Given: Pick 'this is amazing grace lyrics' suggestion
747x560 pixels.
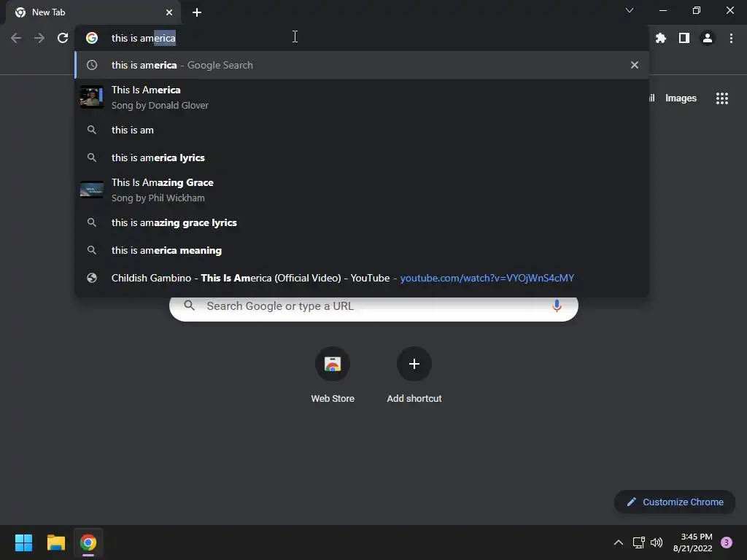Looking at the screenshot, I should (x=362, y=222).
